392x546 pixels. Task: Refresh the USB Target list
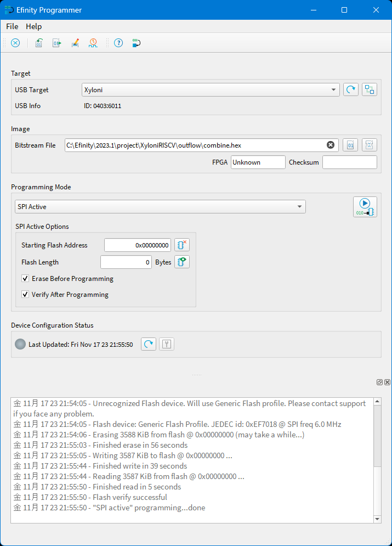click(350, 89)
